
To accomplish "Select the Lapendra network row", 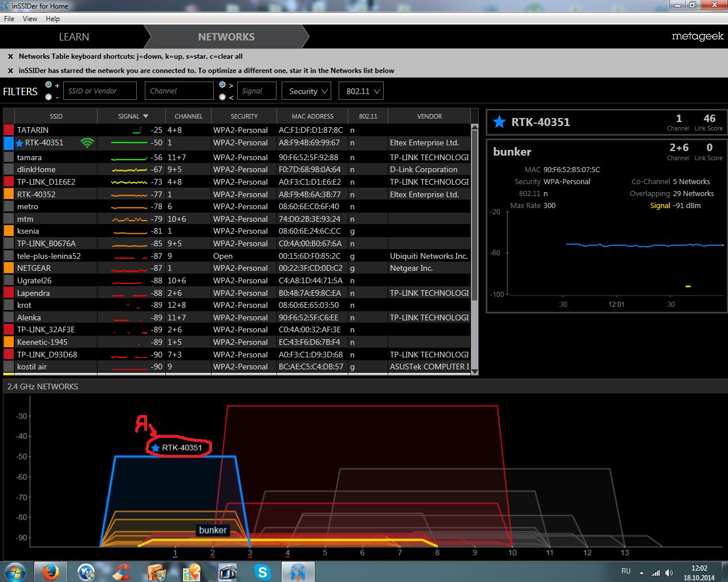I will coord(237,293).
